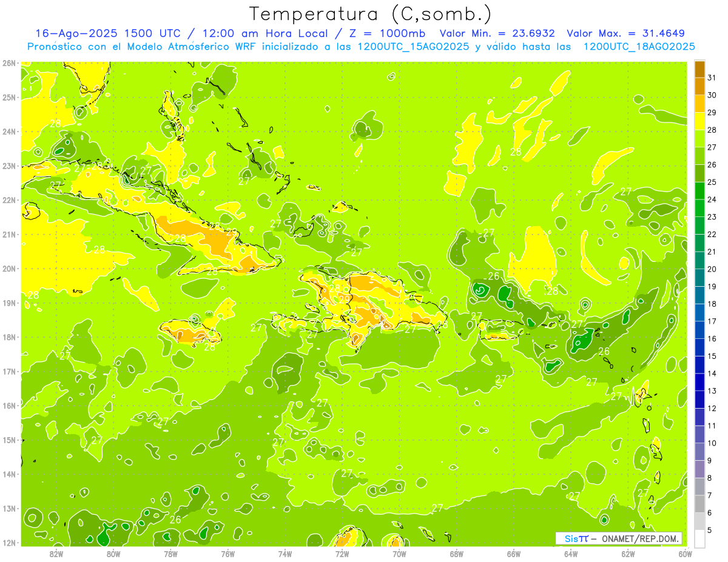
Task: Click the SisPI - ONAMET/REP.DOM. label
Action: pos(619,538)
